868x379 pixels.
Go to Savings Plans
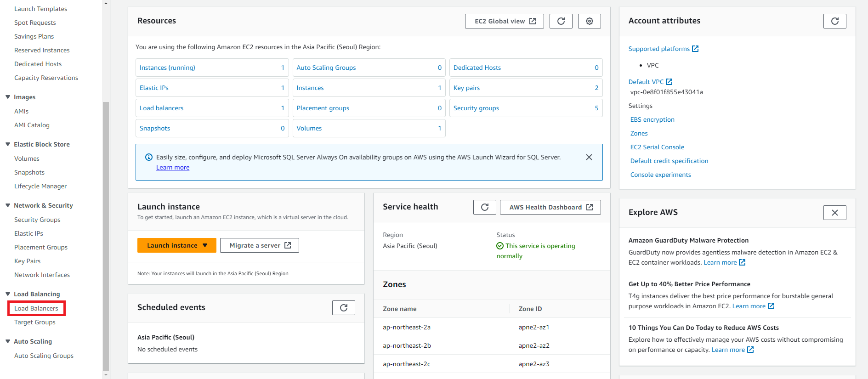[x=34, y=36]
